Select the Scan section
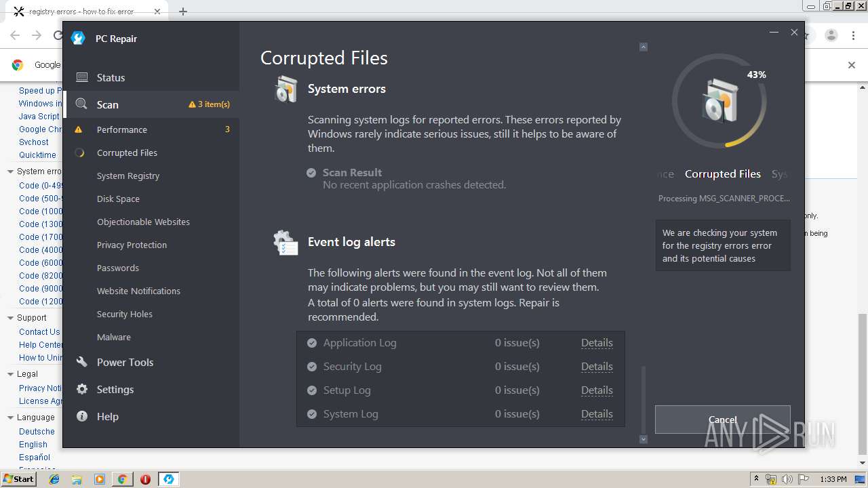 pos(151,104)
